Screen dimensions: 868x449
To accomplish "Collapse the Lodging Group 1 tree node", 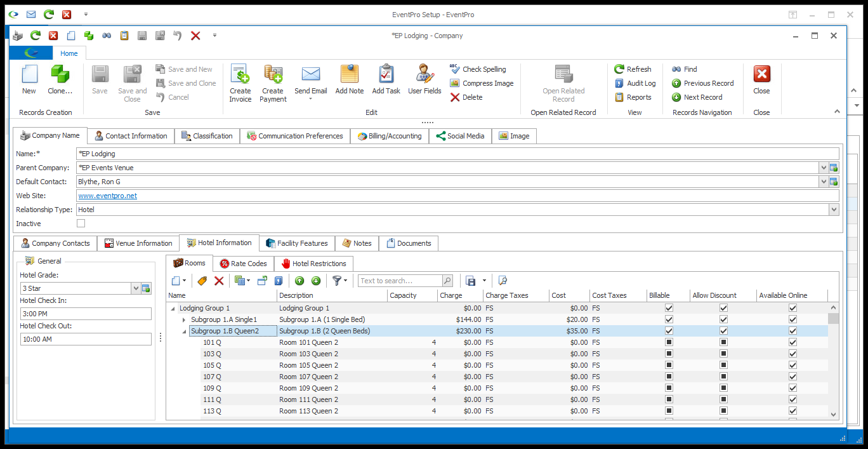I will click(x=173, y=308).
